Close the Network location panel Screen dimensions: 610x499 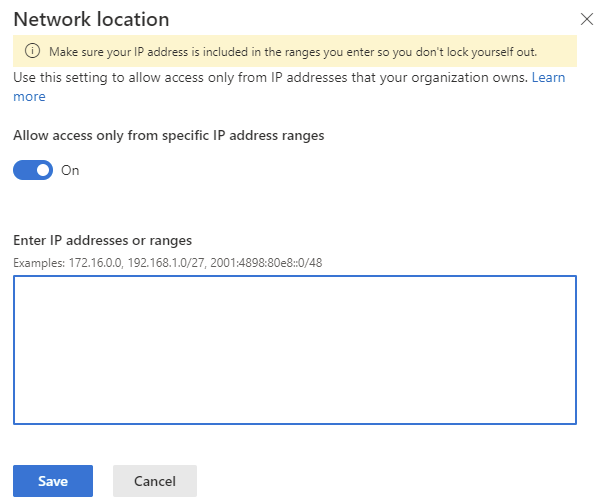(587, 19)
